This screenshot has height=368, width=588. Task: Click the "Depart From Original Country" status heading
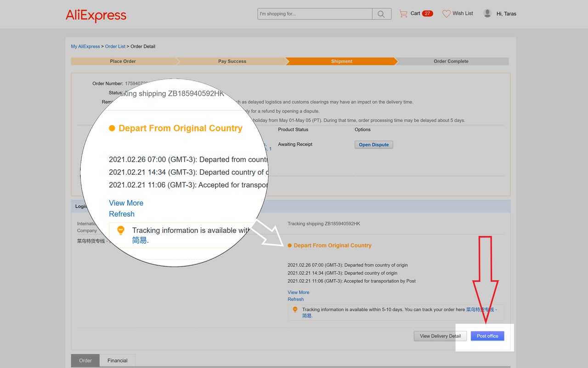(333, 246)
